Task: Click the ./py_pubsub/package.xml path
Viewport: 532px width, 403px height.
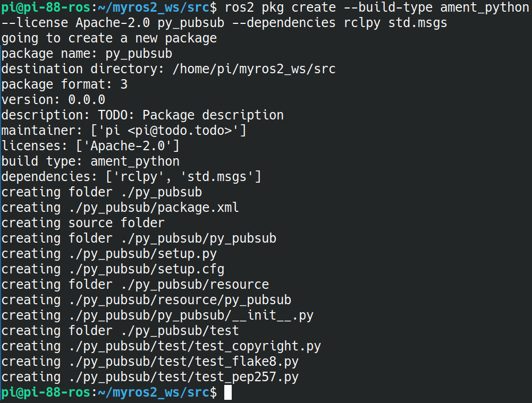Action: tap(154, 208)
